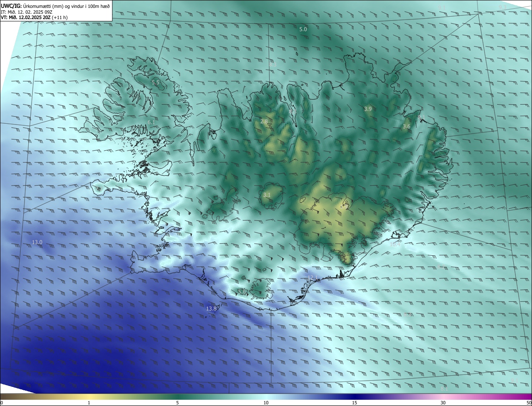Viewport: 532px width, 406px height.
Task: Click the colorbar tick label 50
Action: (529, 403)
